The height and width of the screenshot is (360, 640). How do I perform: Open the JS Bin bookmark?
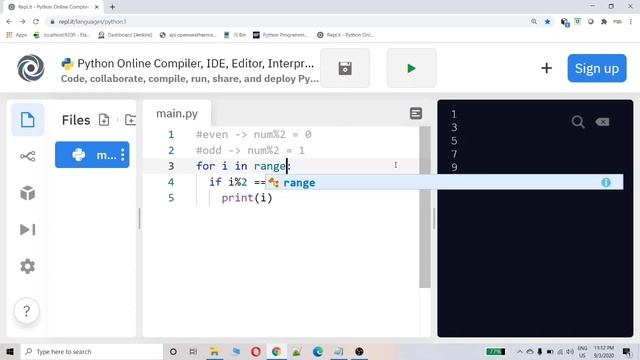235,35
